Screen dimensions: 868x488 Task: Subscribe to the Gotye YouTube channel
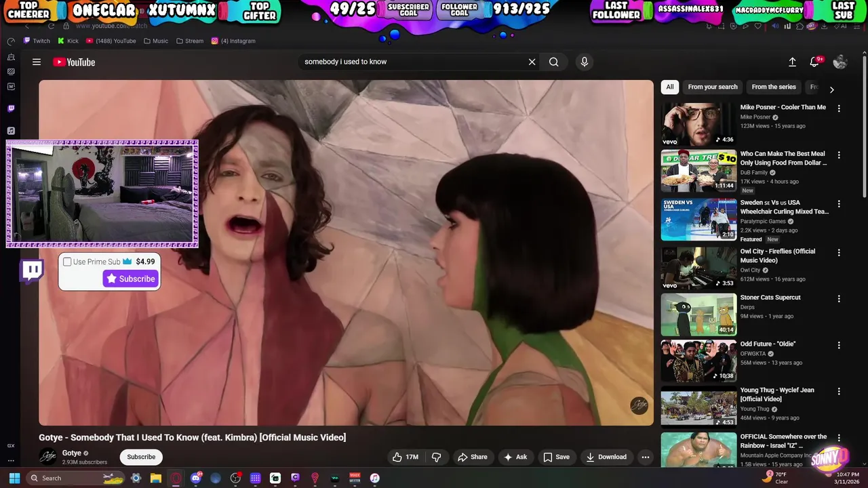141,457
